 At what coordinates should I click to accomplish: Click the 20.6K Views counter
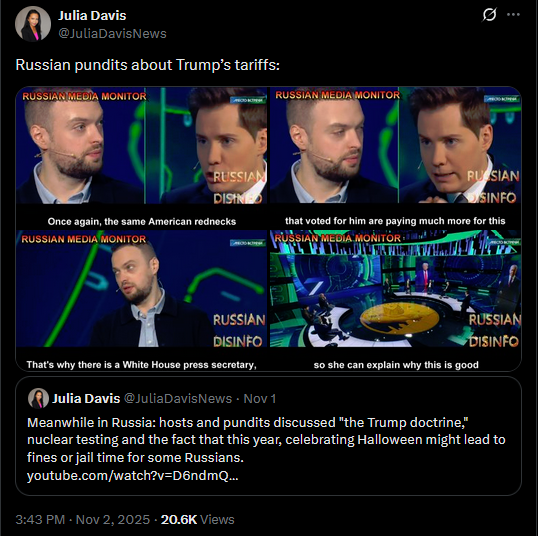click(198, 520)
